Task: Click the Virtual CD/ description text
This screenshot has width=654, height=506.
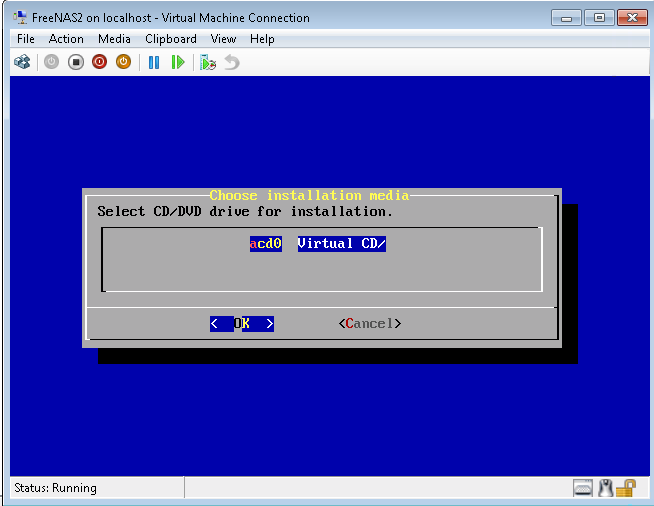Action: point(342,244)
